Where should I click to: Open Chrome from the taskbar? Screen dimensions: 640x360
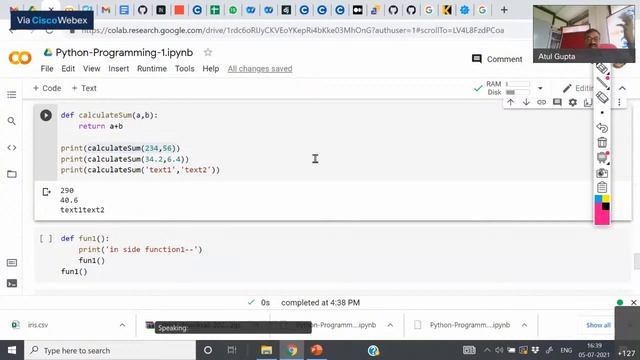click(292, 350)
